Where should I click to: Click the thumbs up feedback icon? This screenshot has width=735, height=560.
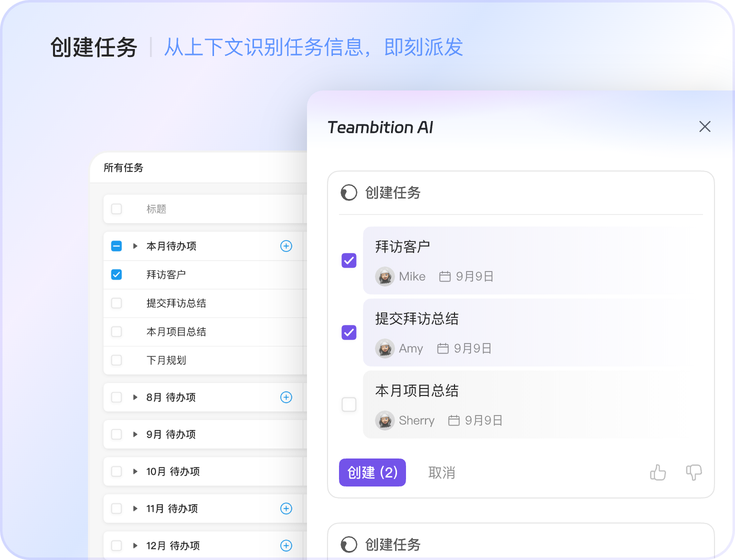[x=658, y=472]
